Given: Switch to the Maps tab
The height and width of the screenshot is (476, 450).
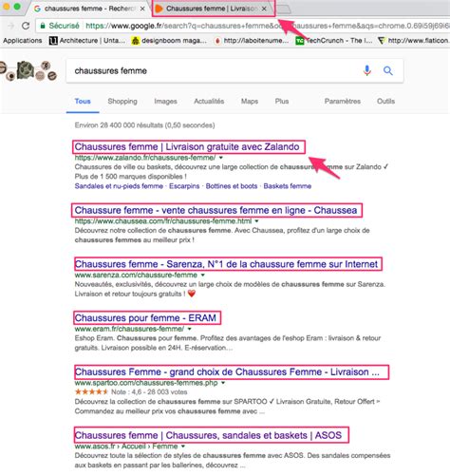Looking at the screenshot, I should click(250, 102).
